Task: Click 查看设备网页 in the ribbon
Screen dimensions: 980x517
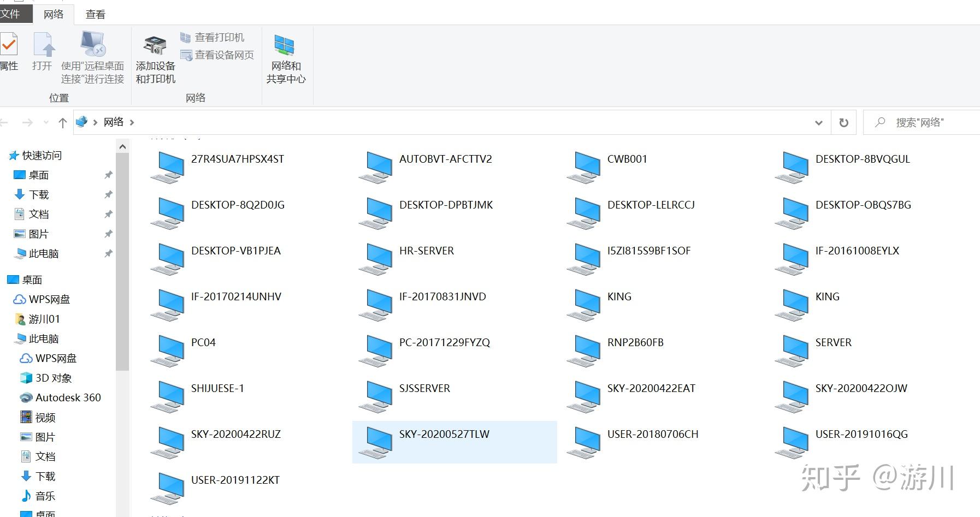Action: pyautogui.click(x=217, y=55)
